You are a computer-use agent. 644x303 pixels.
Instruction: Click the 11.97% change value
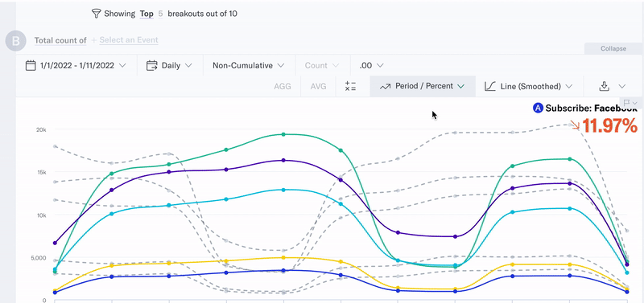[609, 127]
